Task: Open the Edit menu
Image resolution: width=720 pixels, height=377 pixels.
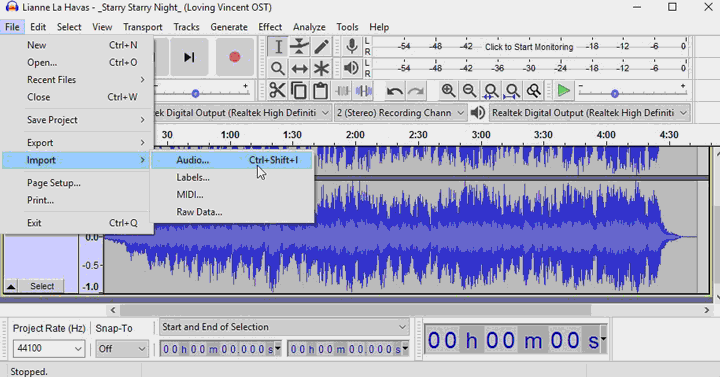Action: coord(38,27)
